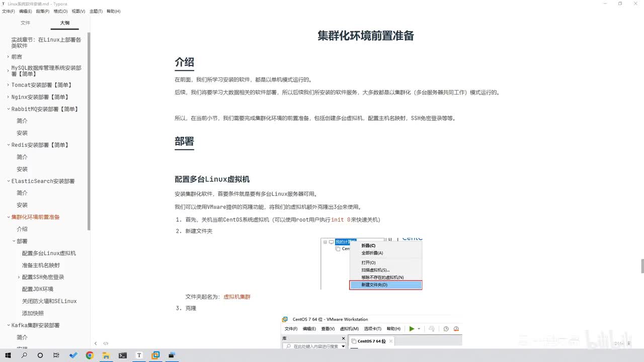Open the 文件(F) menu
The height and width of the screenshot is (362, 644).
click(8, 11)
